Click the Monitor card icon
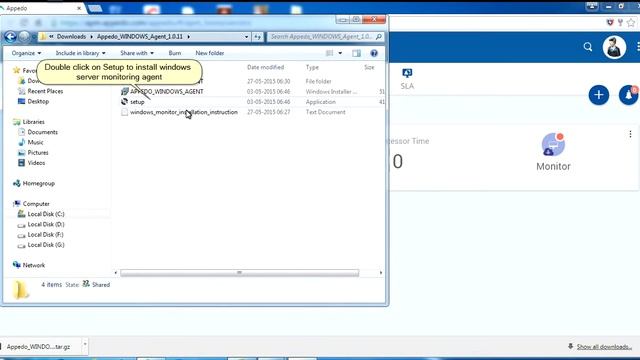 553,144
